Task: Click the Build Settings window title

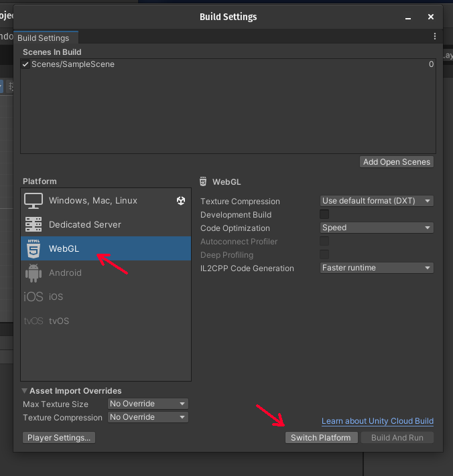Action: [228, 17]
